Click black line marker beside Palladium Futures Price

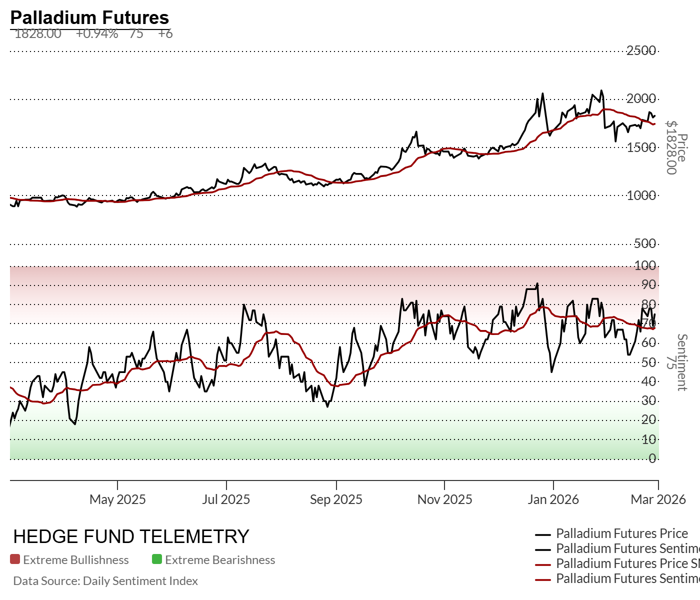tap(543, 534)
